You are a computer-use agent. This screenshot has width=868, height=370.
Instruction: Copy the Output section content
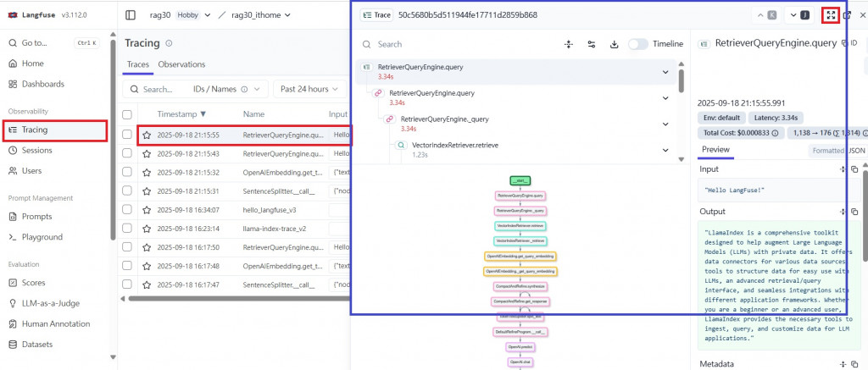(x=854, y=212)
